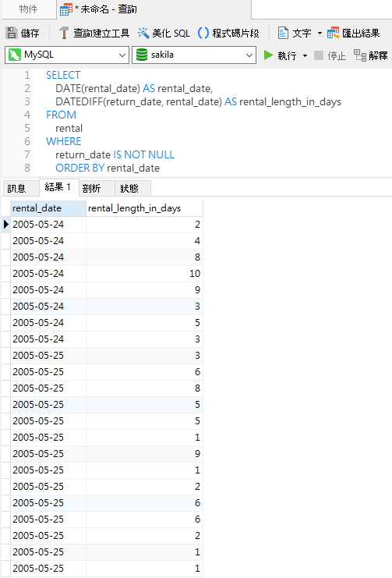Select cell with rental length 10
The width and height of the screenshot is (392, 578).
(144, 274)
